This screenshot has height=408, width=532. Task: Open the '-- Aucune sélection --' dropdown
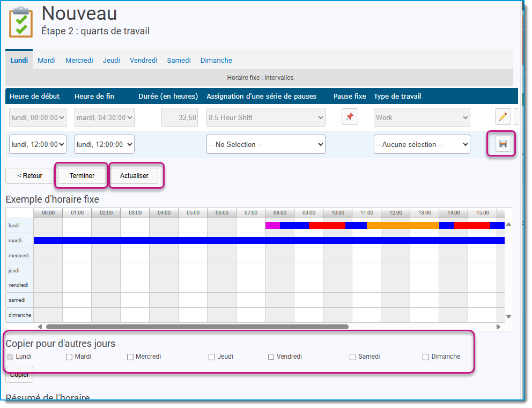coord(422,144)
